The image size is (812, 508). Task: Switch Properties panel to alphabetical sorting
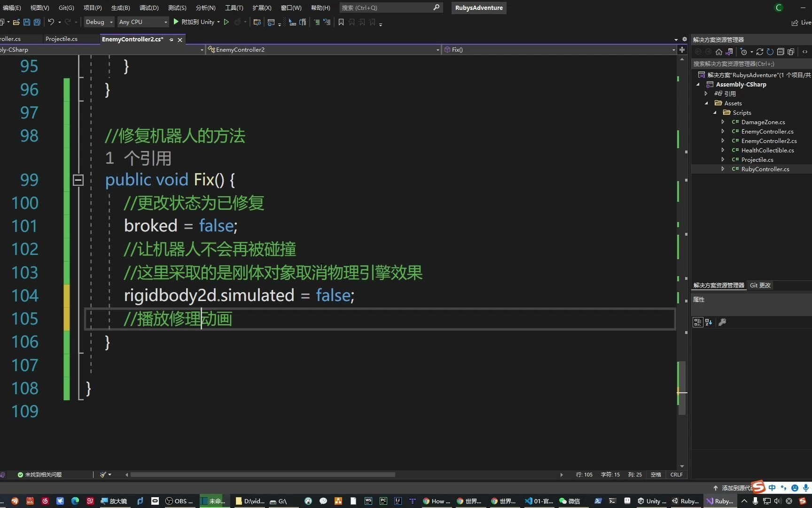tap(708, 322)
